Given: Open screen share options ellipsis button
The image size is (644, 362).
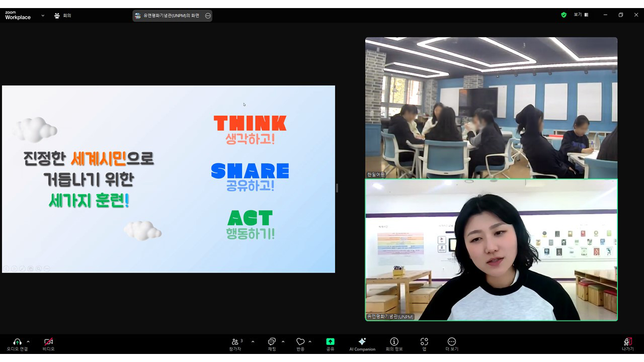Looking at the screenshot, I should coord(208,16).
